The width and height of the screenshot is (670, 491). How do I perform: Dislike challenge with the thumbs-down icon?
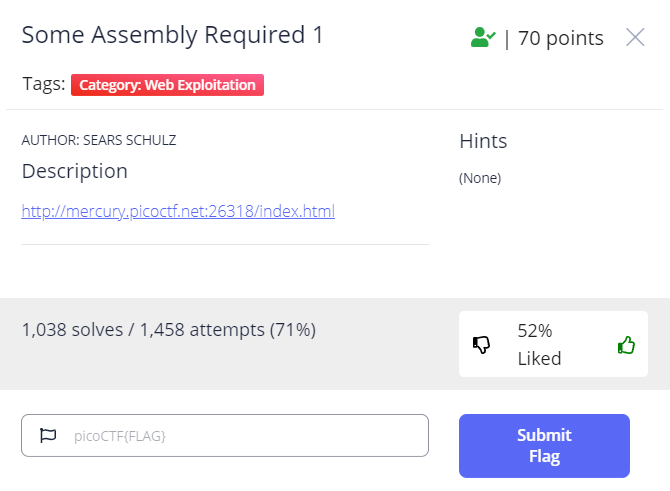[x=481, y=345]
